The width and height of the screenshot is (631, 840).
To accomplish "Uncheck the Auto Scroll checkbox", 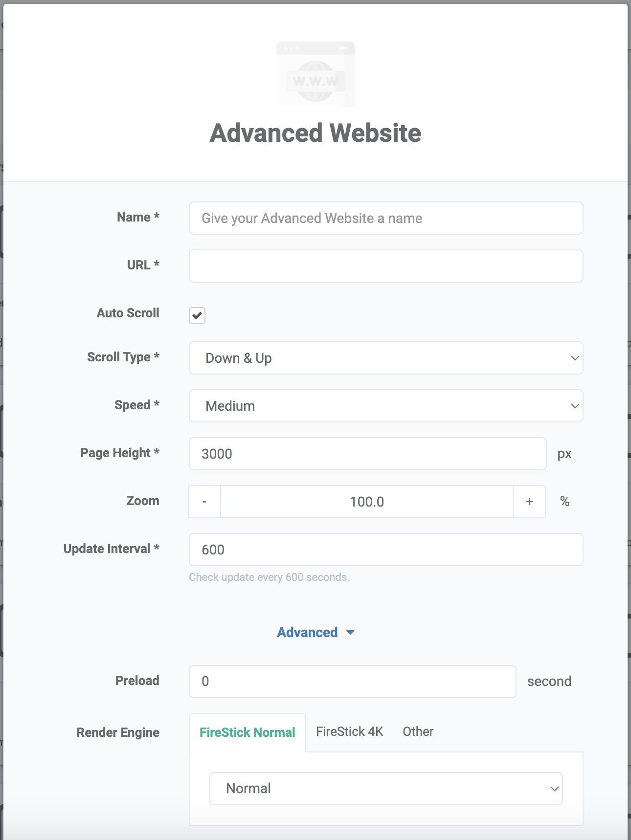I will [x=197, y=315].
